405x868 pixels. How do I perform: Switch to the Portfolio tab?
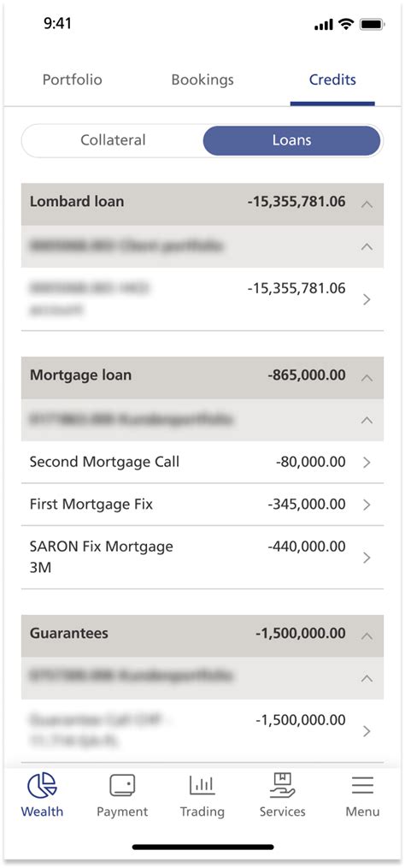pyautogui.click(x=73, y=80)
